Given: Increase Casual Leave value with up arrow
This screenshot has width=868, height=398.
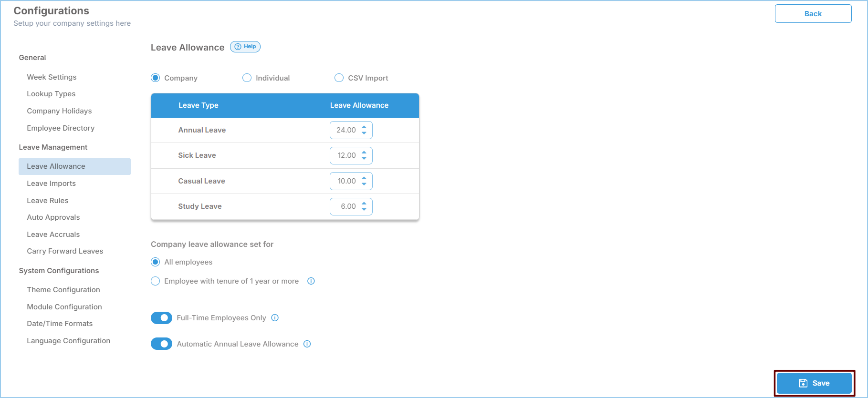Looking at the screenshot, I should (x=364, y=178).
